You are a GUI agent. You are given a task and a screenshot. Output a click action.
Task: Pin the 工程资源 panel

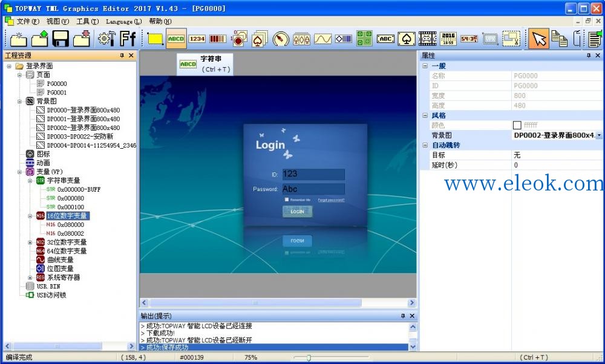coord(122,56)
